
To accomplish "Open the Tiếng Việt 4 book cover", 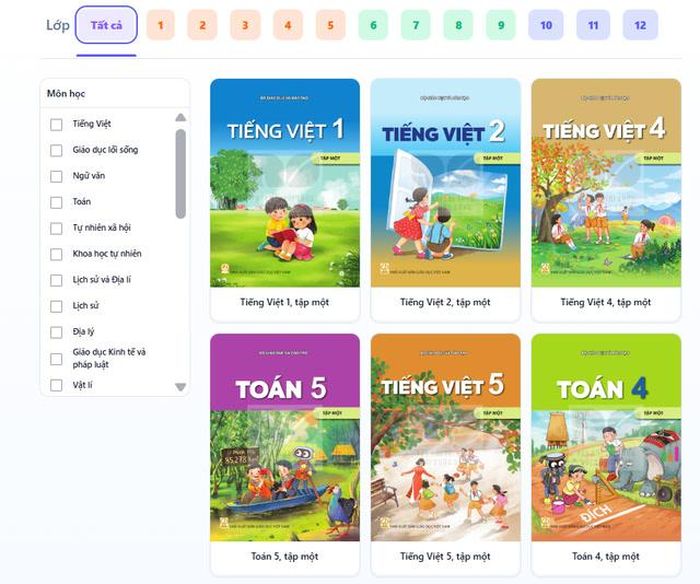I will [x=606, y=183].
